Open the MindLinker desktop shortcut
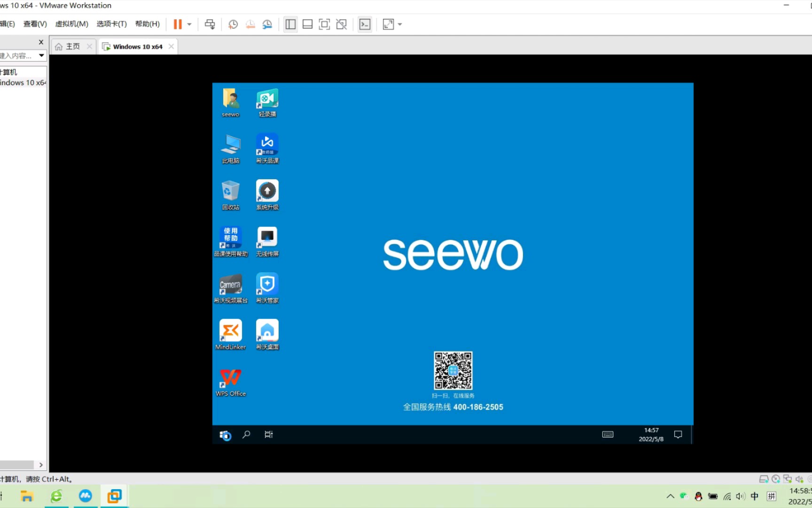812x508 pixels. click(x=231, y=335)
